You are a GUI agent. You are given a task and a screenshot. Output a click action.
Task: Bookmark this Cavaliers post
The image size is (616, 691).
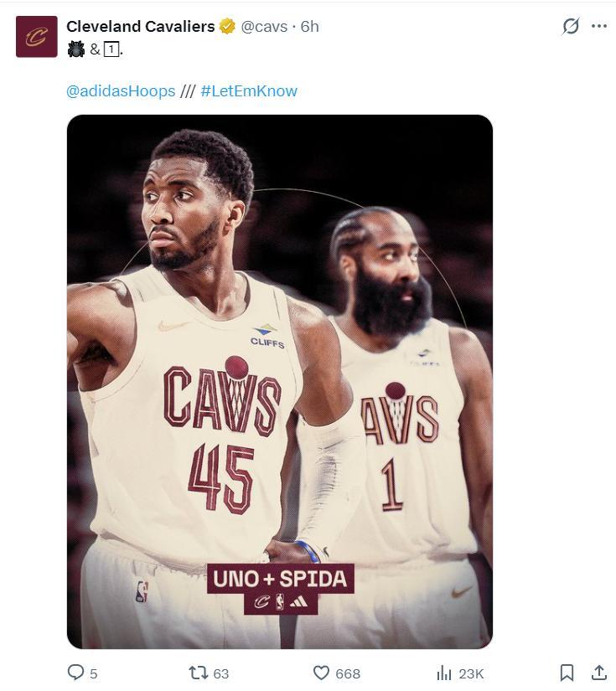coord(567,673)
